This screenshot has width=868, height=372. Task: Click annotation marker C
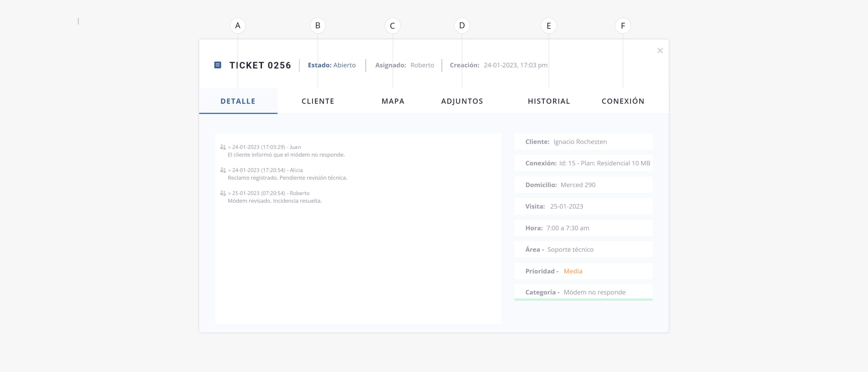point(393,26)
